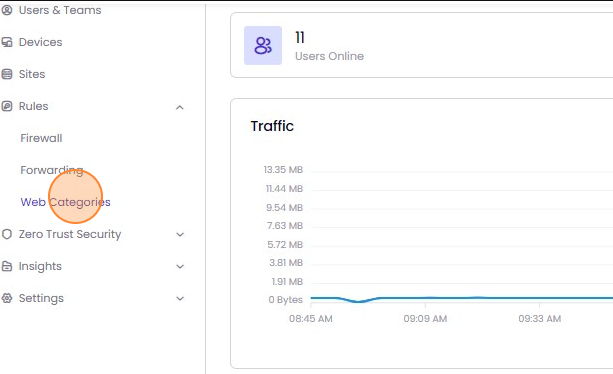Image resolution: width=613 pixels, height=374 pixels.
Task: Click the Insights folder icon
Action: tap(7, 266)
